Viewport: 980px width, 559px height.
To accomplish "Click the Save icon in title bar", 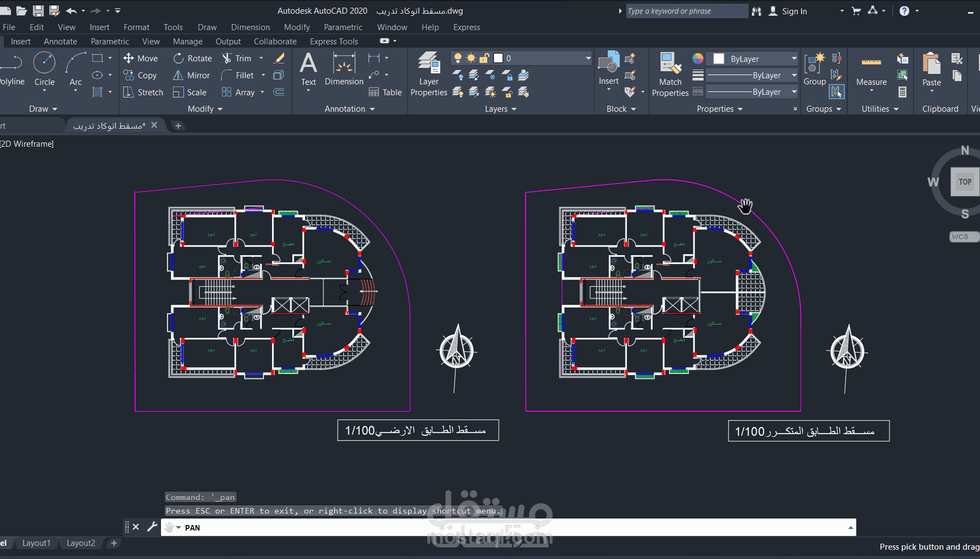I will coord(38,10).
